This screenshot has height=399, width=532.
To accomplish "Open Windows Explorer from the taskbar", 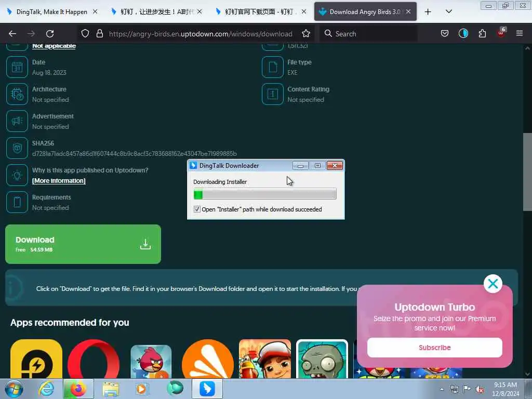I will [111, 389].
